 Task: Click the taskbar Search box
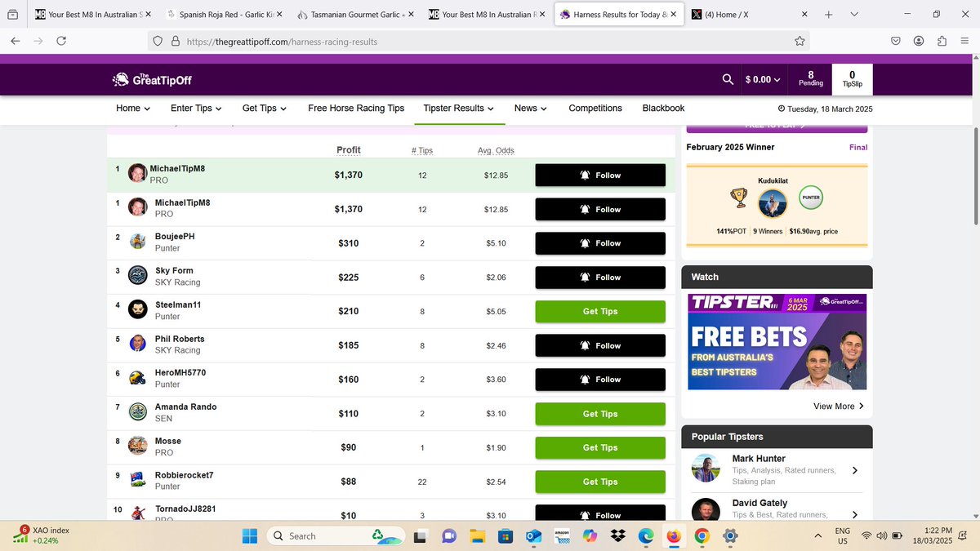(x=336, y=535)
